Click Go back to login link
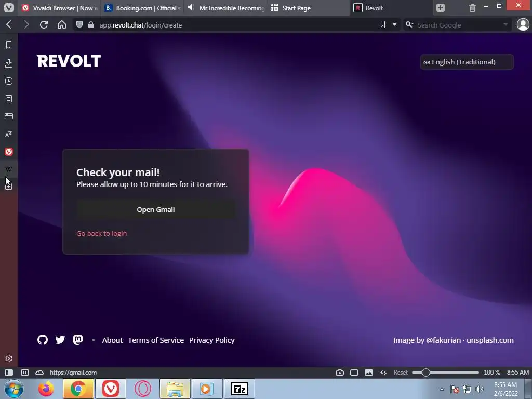Screen dimensions: 532x399 click(101, 233)
